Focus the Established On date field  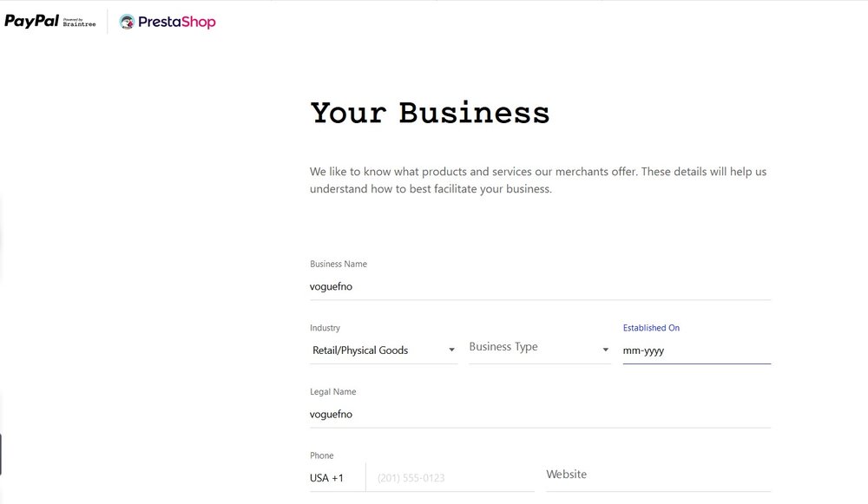(x=694, y=351)
